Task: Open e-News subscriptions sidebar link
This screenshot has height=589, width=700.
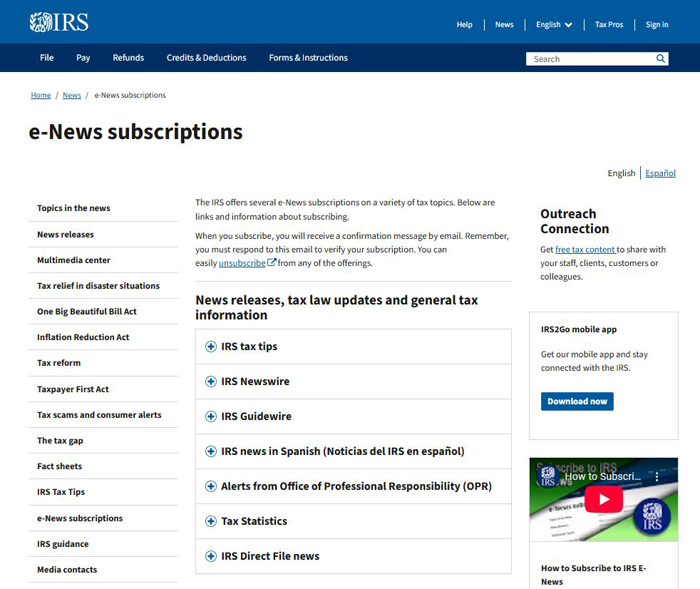Action: pos(80,518)
